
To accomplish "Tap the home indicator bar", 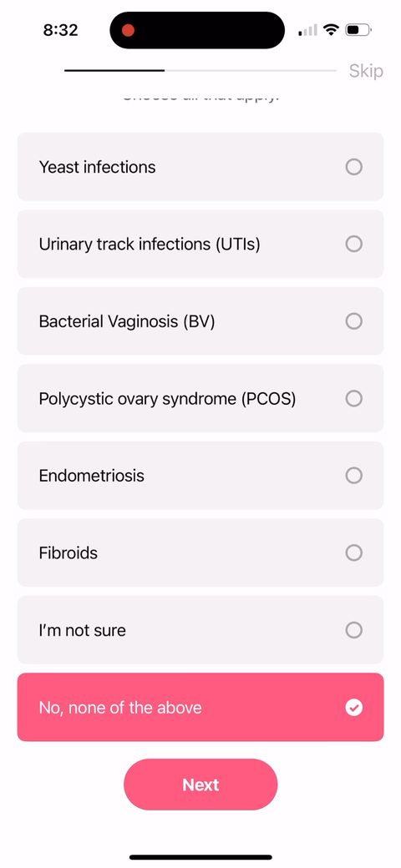I will click(x=200, y=857).
